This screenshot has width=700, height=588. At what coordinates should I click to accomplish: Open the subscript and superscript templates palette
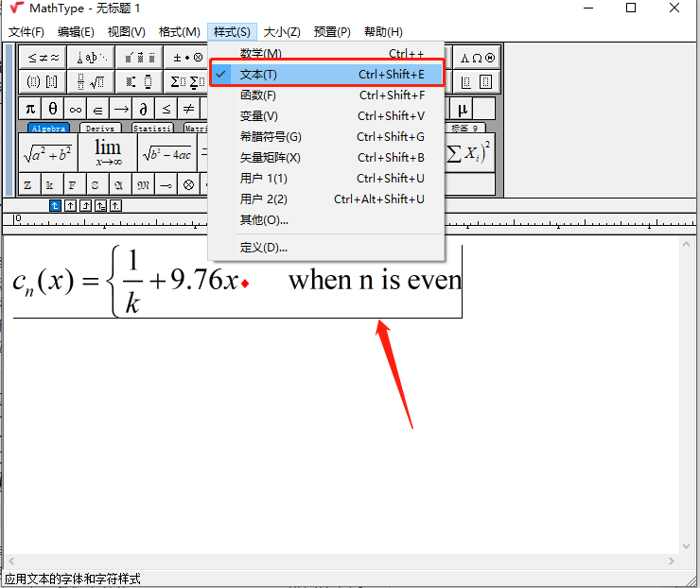point(139,81)
